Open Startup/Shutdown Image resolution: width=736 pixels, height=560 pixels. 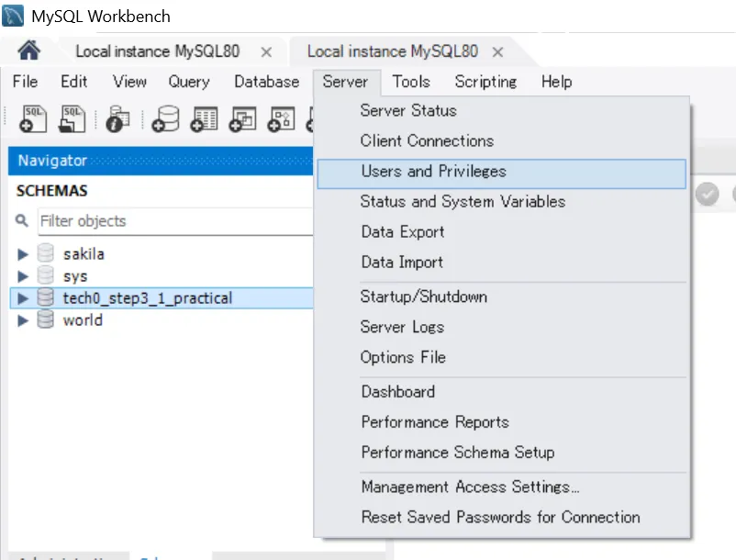coord(502,297)
